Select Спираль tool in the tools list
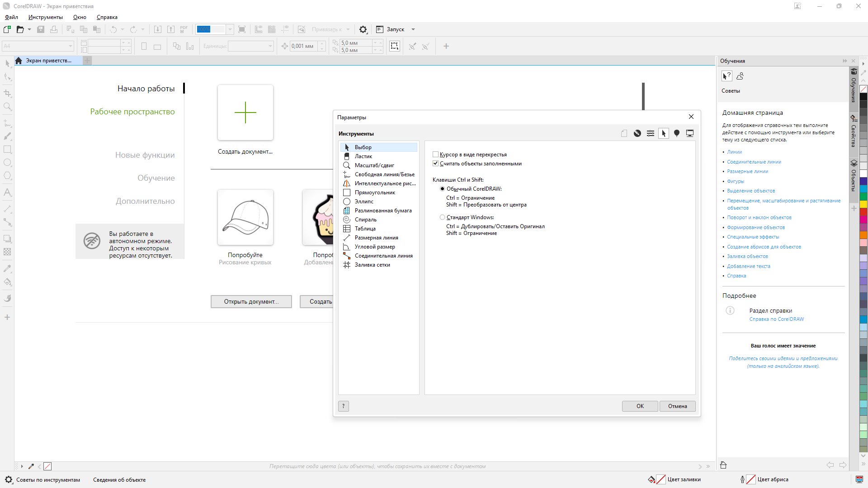 click(365, 220)
